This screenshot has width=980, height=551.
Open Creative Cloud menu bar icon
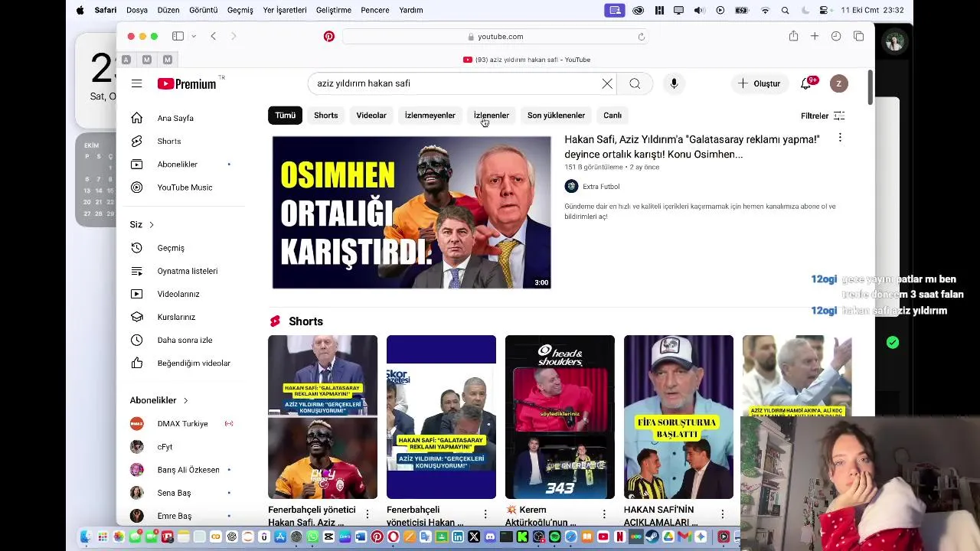click(639, 10)
